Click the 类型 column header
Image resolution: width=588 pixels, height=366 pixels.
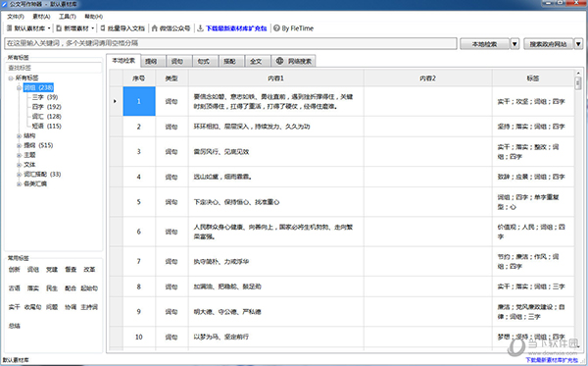coord(171,78)
